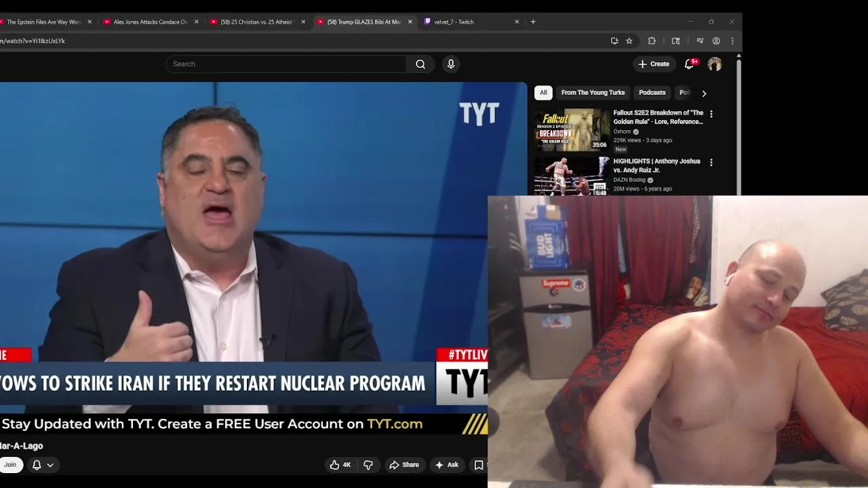The image size is (868, 488).
Task: Focus the YouTube Search field
Action: click(x=286, y=64)
